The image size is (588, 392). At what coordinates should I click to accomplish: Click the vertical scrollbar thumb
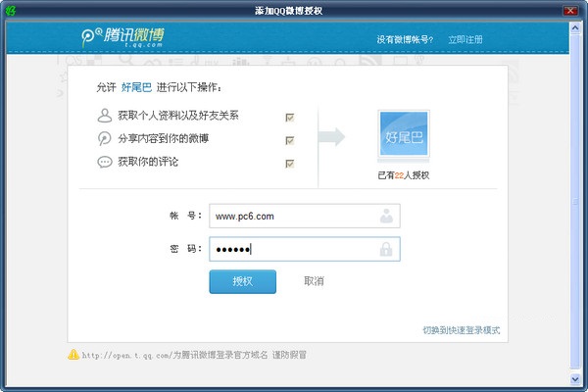pos(575,202)
